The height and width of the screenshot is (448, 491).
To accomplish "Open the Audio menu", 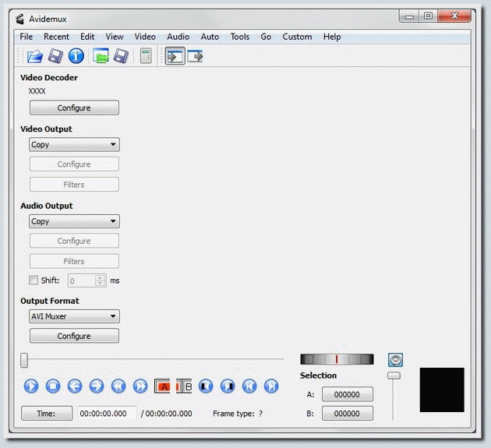I will pos(178,37).
